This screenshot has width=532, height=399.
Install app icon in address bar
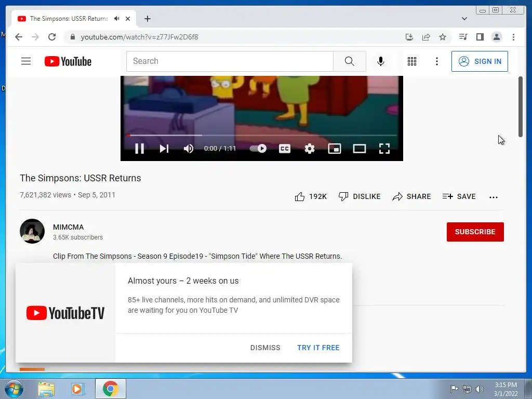(409, 37)
